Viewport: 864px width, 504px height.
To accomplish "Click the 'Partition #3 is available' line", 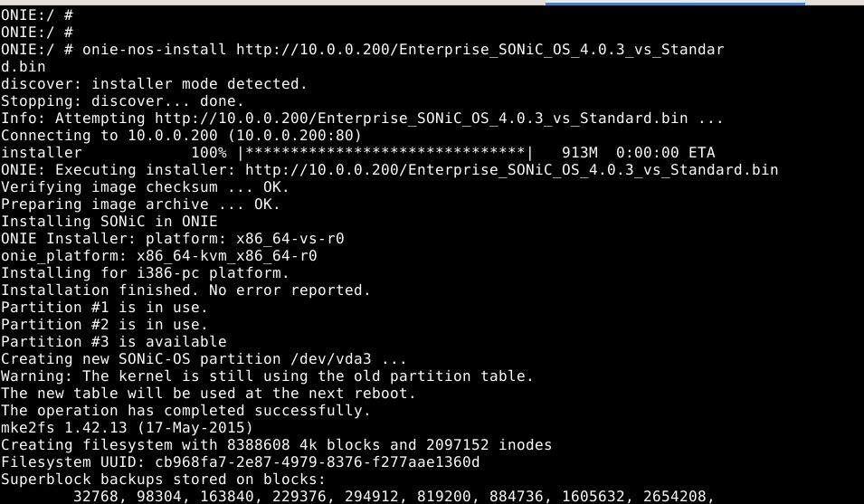I will click(113, 342).
